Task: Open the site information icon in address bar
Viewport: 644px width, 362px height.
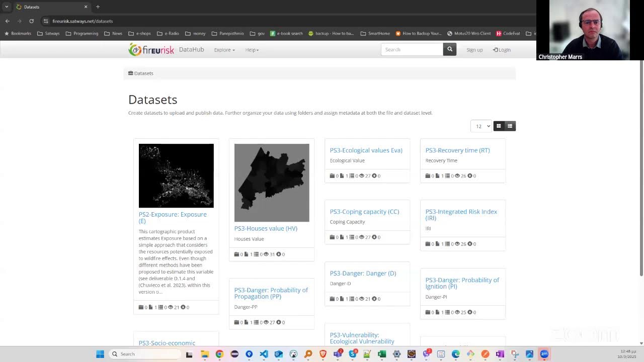Action: pos(46,21)
